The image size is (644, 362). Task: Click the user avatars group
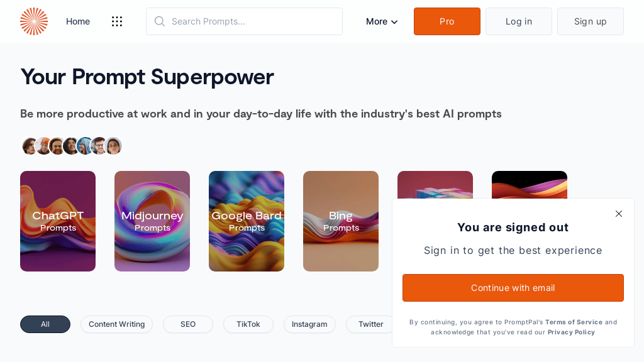(71, 146)
